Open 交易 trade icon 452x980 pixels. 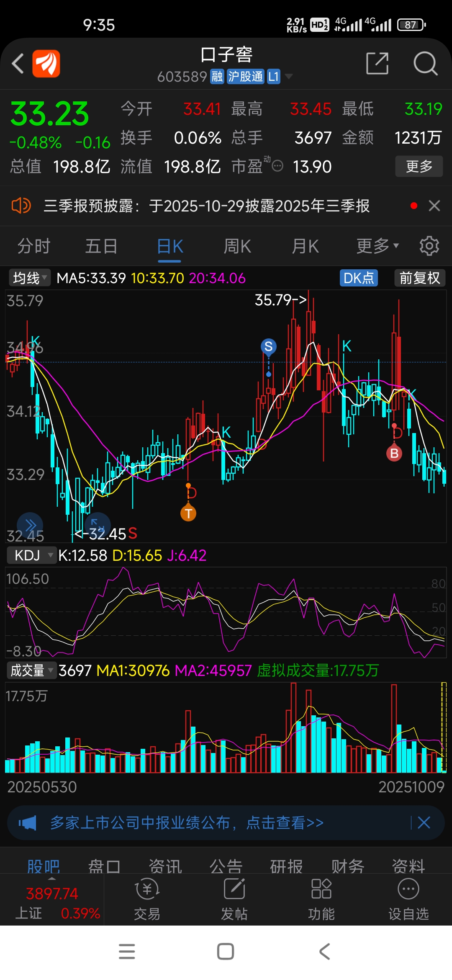147,900
